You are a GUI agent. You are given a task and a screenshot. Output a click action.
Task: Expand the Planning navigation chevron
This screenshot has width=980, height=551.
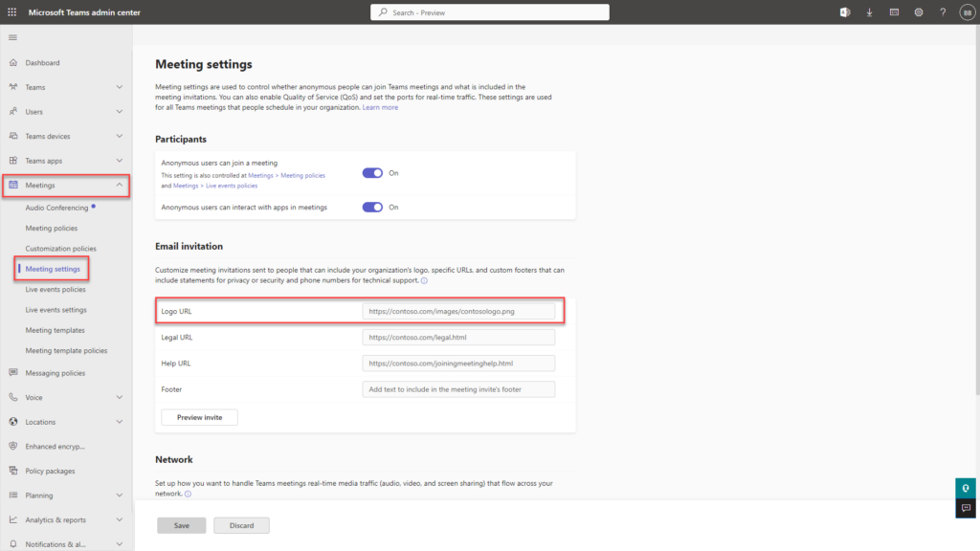[x=120, y=495]
